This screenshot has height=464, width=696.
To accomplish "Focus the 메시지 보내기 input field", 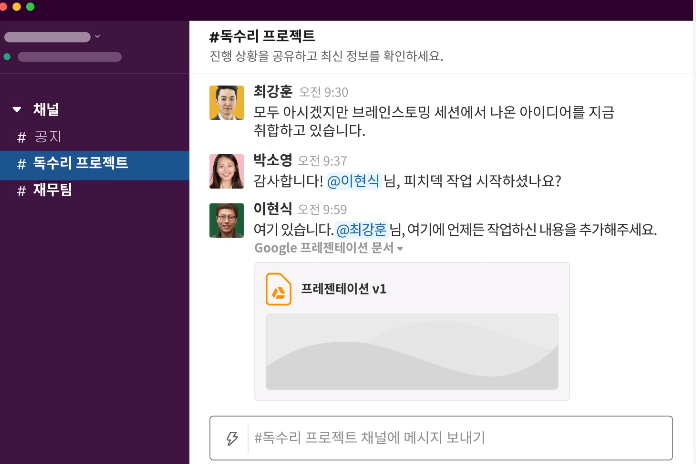I will point(450,438).
